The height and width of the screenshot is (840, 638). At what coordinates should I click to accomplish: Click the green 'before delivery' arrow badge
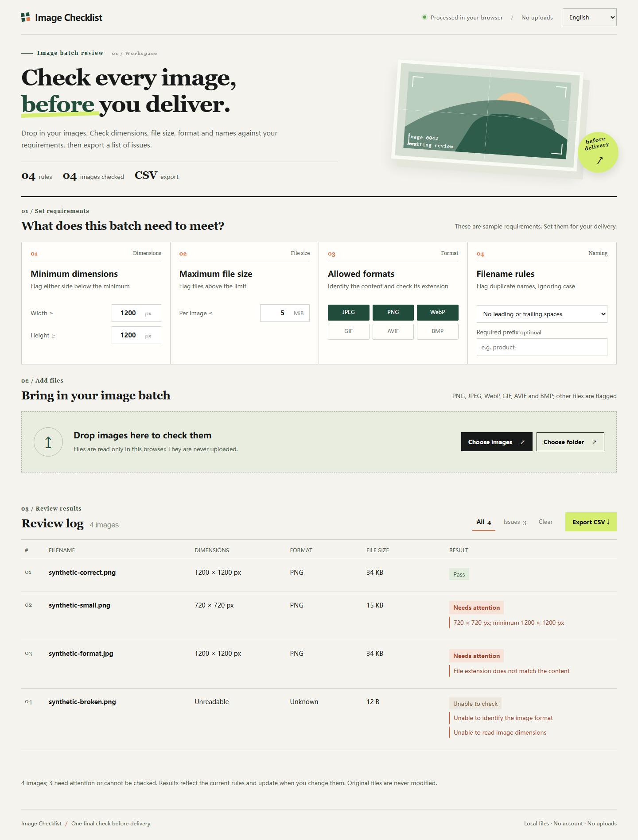598,152
